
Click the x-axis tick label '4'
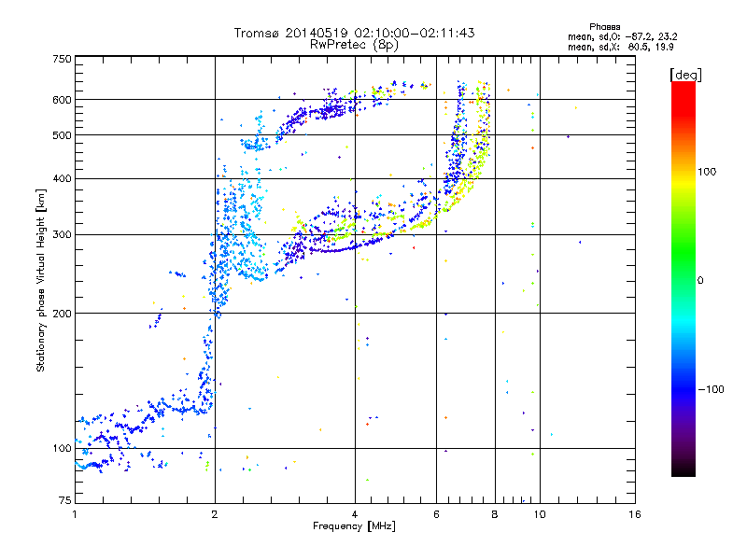tap(355, 514)
